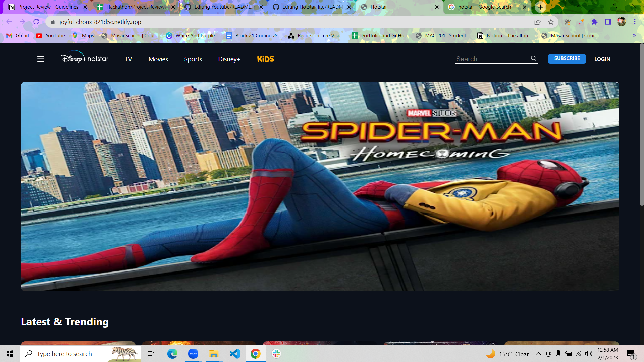This screenshot has width=644, height=362.
Task: Open the volume control icon
Action: (x=589, y=354)
